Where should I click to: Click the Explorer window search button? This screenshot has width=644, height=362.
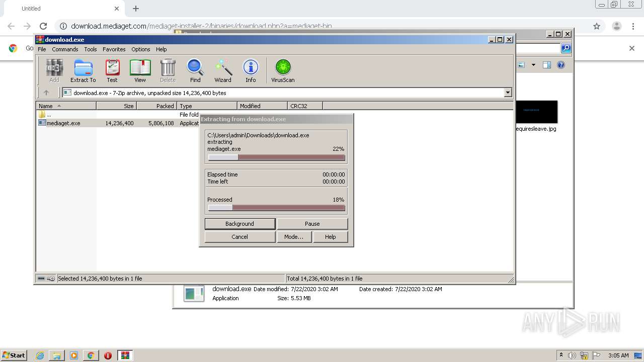point(567,48)
